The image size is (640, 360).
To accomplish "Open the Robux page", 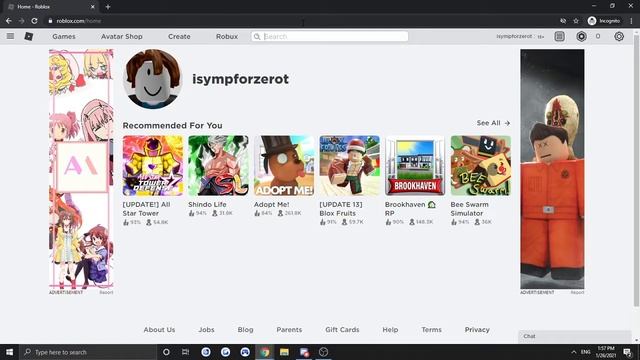I will pyautogui.click(x=227, y=36).
